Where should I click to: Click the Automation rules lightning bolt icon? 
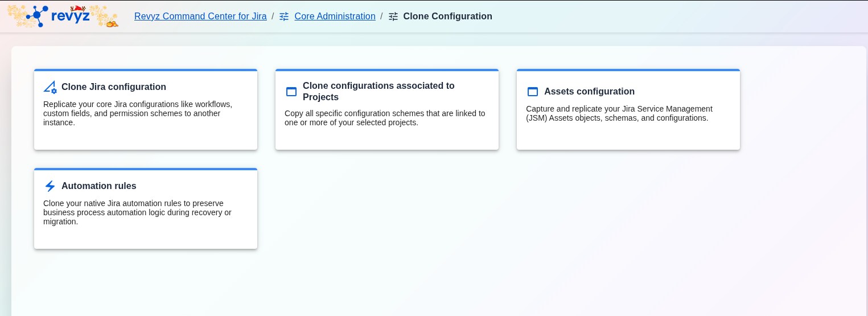coord(50,186)
